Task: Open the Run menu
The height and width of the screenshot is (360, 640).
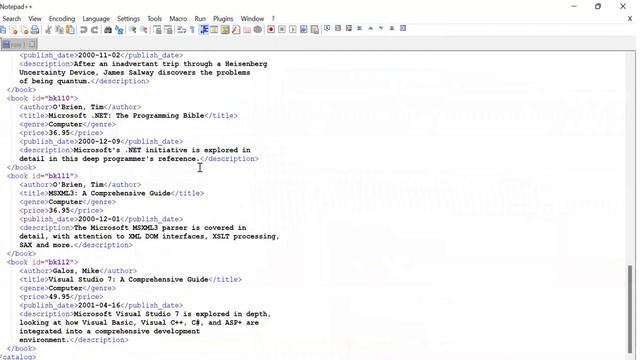Action: pyautogui.click(x=200, y=19)
